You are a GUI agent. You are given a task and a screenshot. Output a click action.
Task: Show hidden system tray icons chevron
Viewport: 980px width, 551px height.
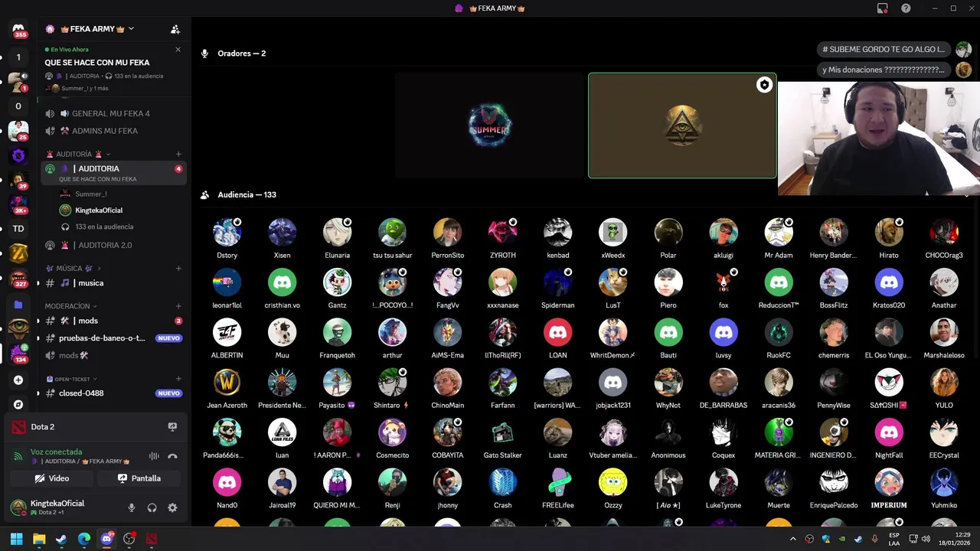(793, 539)
